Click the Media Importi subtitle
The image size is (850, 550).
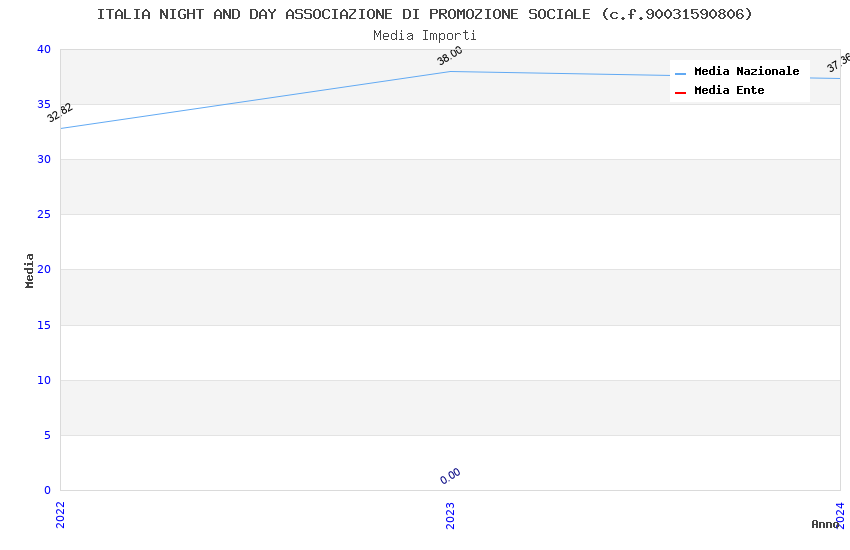coord(425,36)
